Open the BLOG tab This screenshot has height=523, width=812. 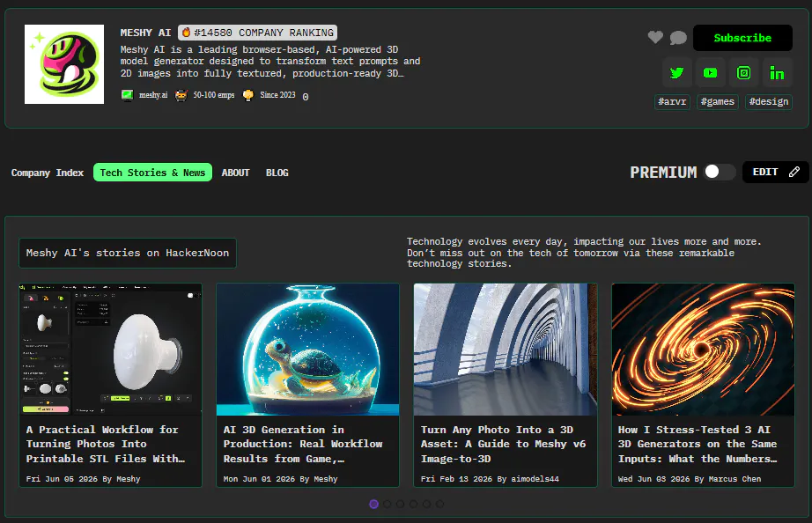coord(277,173)
